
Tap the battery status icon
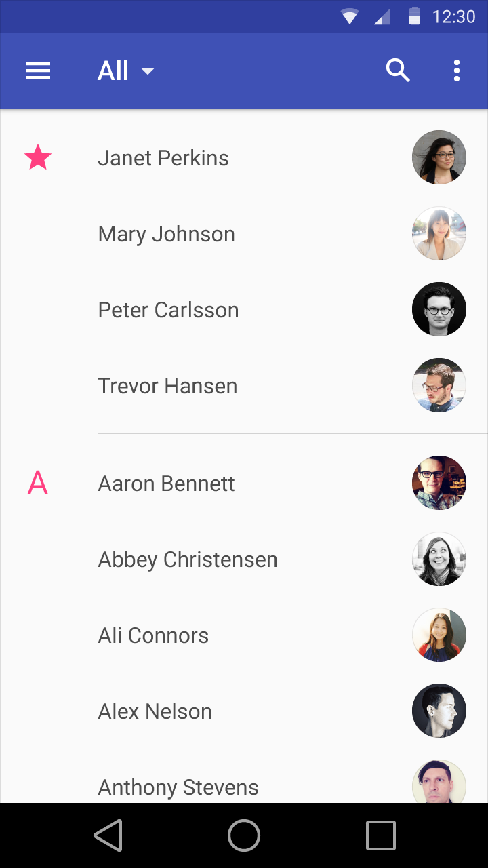pos(415,16)
